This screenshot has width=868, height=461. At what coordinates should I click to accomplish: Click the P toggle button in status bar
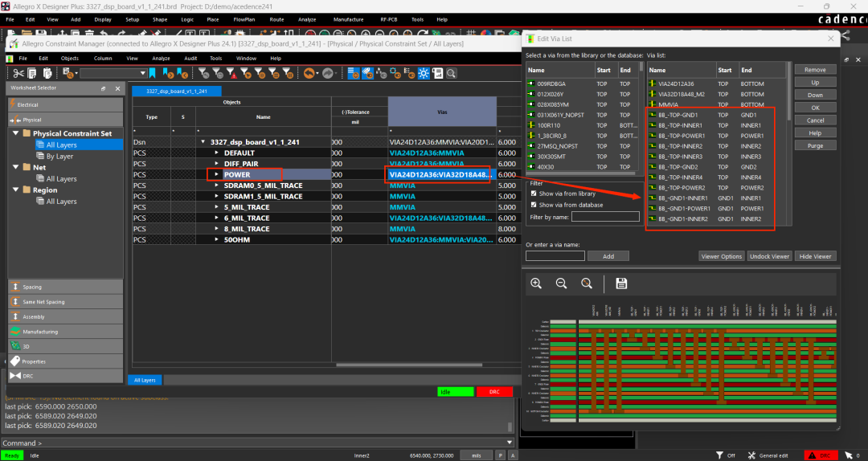point(501,455)
